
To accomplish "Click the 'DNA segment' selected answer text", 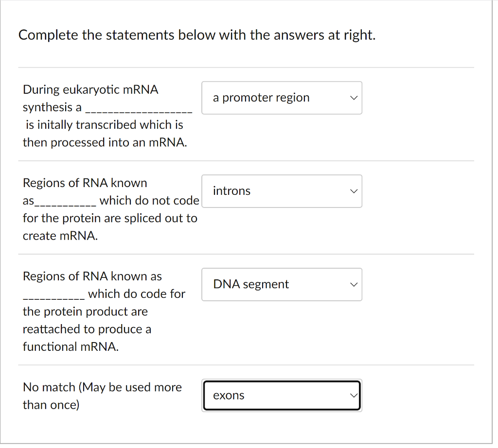I will tap(250, 284).
